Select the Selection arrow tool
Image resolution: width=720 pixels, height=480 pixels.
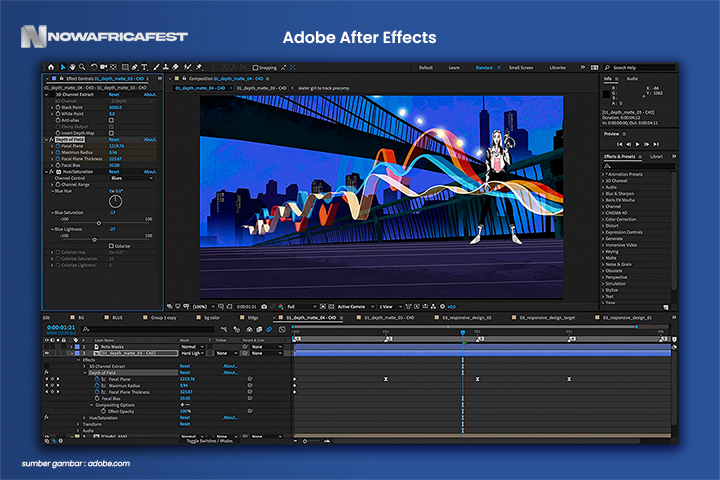63,67
